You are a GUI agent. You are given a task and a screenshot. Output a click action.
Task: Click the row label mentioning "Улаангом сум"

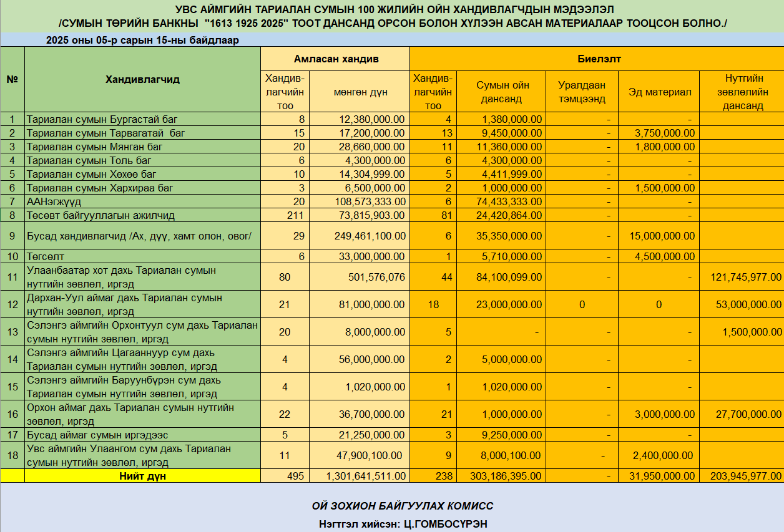tap(142, 455)
